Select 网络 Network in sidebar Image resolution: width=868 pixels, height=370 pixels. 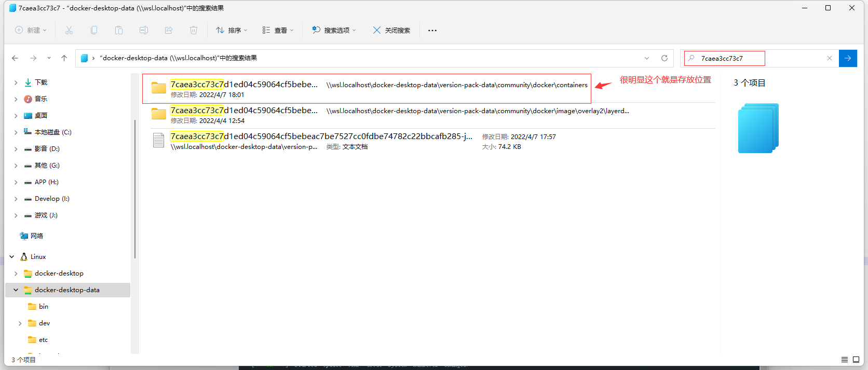(36, 236)
